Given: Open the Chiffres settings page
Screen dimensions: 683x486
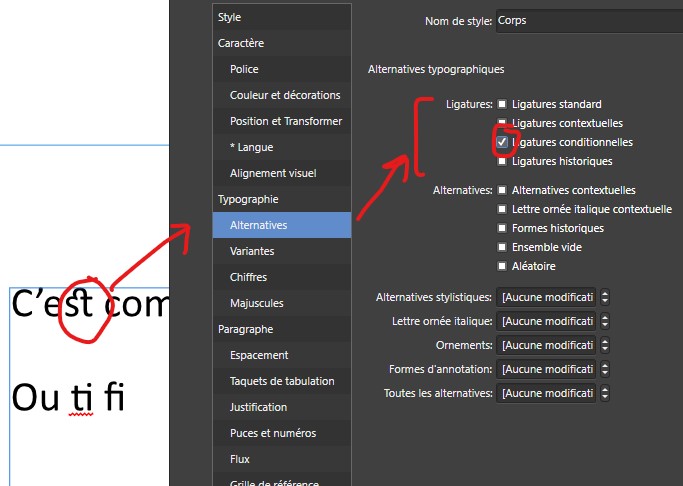Looking at the screenshot, I should (282, 277).
